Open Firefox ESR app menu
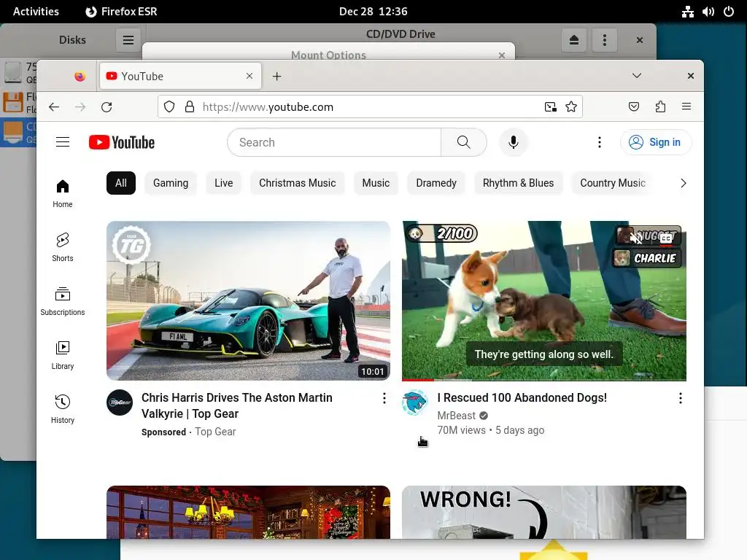This screenshot has width=747, height=560. [x=121, y=12]
